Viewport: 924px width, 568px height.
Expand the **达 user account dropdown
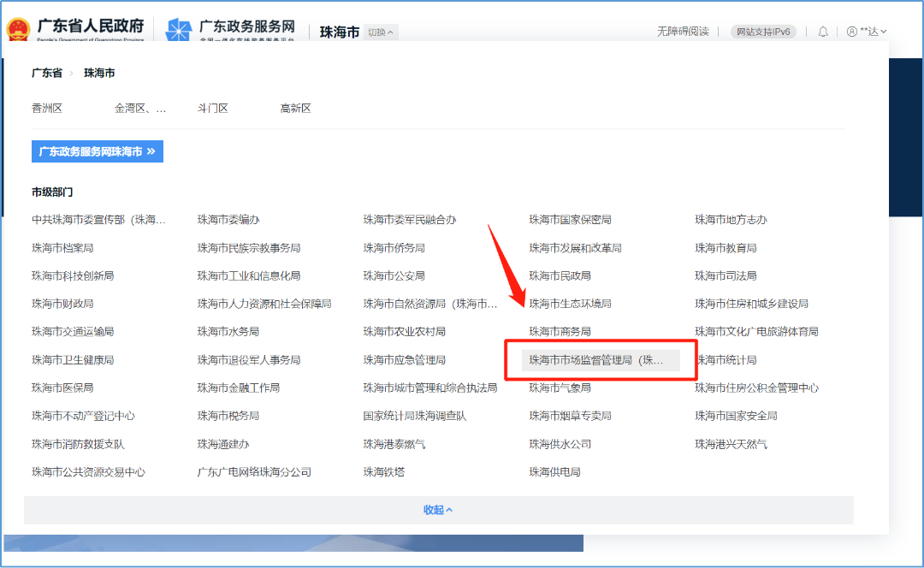pyautogui.click(x=873, y=32)
